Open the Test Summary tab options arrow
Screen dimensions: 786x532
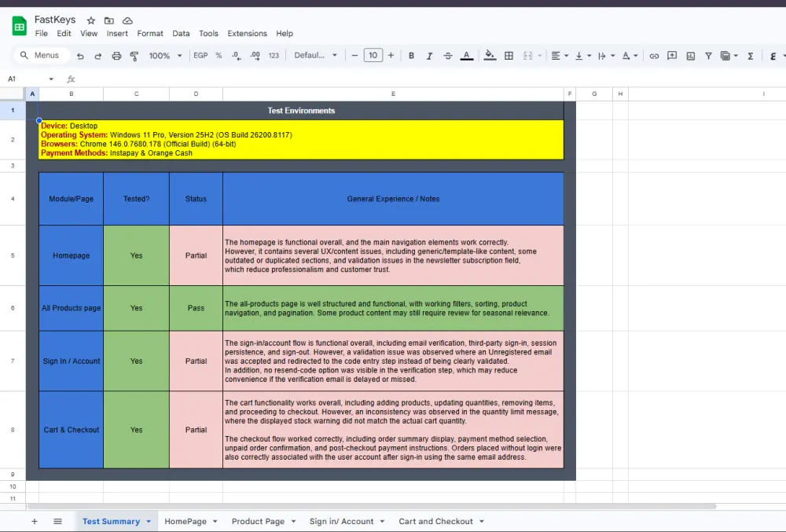(x=149, y=522)
